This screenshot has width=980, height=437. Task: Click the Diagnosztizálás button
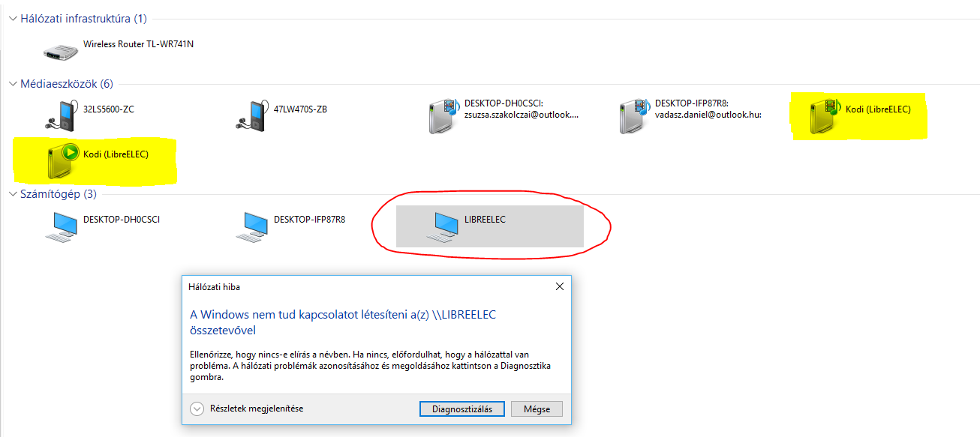tap(461, 409)
